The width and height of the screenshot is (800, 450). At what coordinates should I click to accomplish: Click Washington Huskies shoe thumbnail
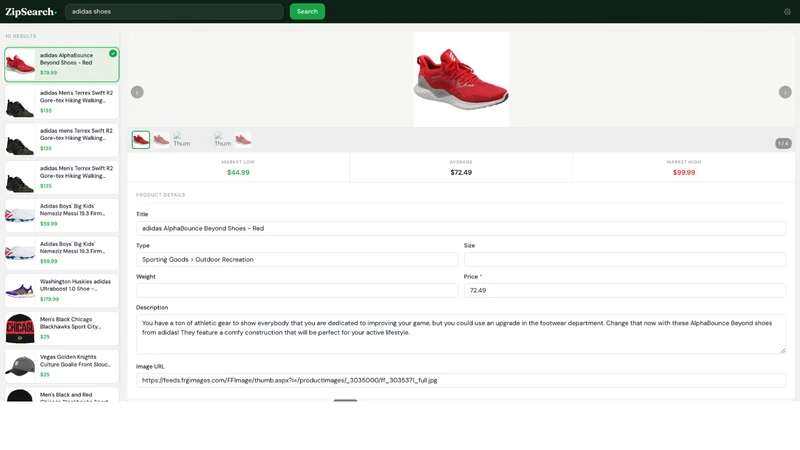20,291
